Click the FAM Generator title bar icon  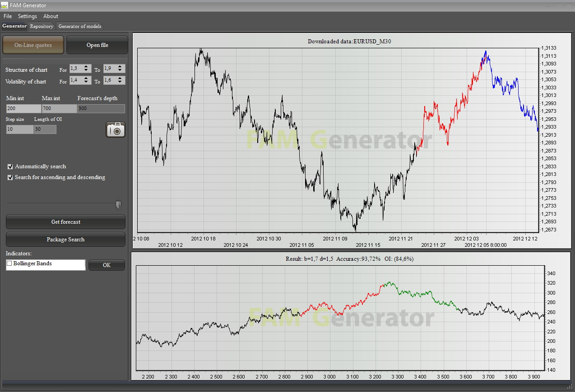[5, 5]
